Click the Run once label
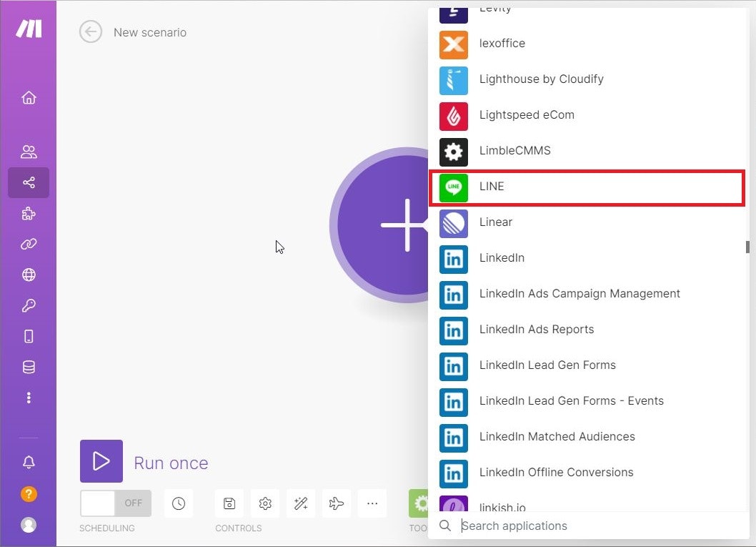756x547 pixels. tap(171, 463)
